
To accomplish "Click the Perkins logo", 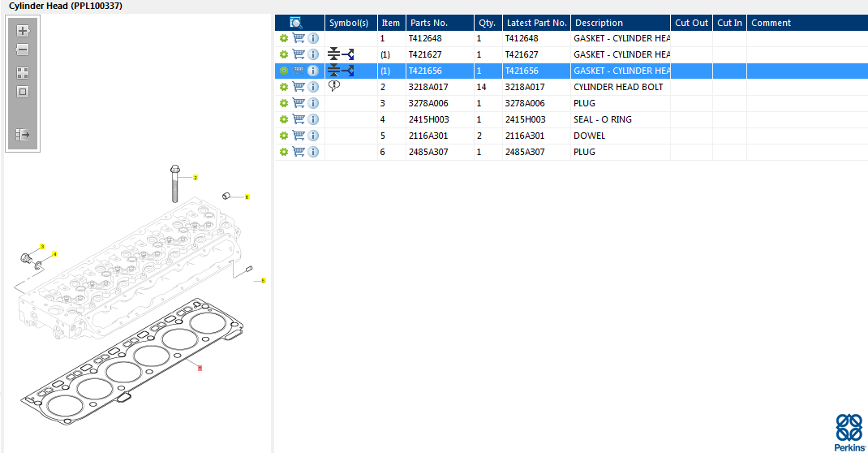I will coord(849,433).
